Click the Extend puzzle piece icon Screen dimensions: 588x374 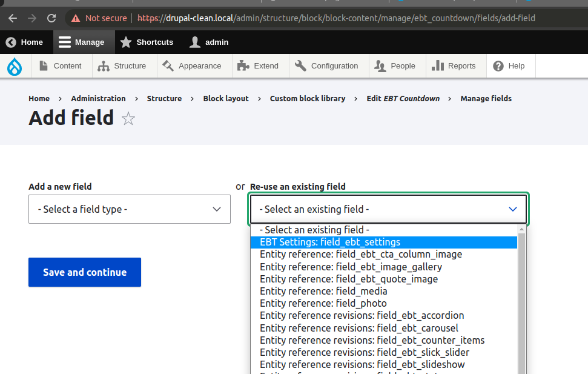tap(243, 65)
